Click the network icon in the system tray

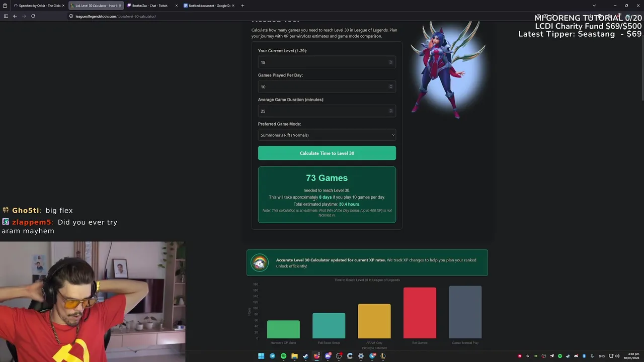point(612,356)
